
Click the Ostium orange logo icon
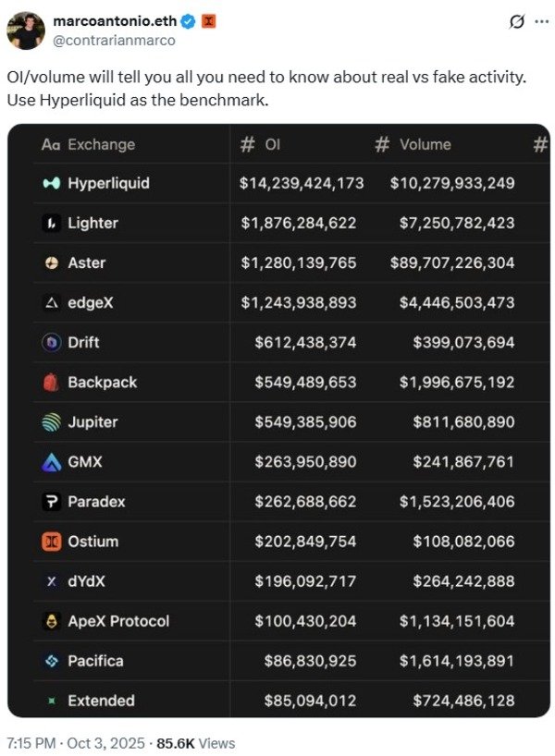(52, 541)
